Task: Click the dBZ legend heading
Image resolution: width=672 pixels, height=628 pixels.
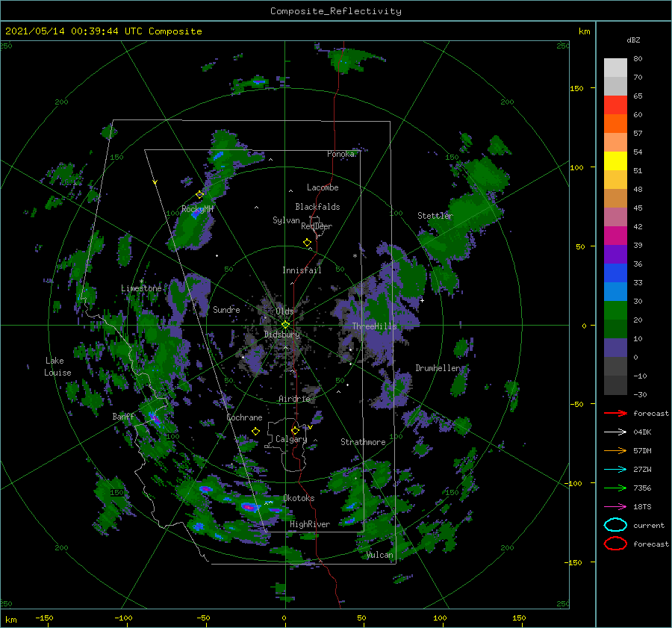Action: click(x=633, y=40)
